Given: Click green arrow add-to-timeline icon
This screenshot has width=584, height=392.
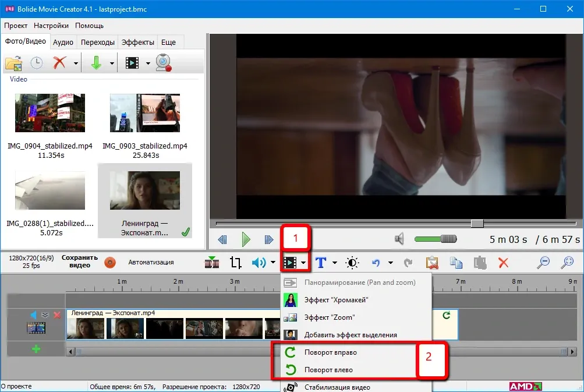Looking at the screenshot, I should pyautogui.click(x=96, y=63).
